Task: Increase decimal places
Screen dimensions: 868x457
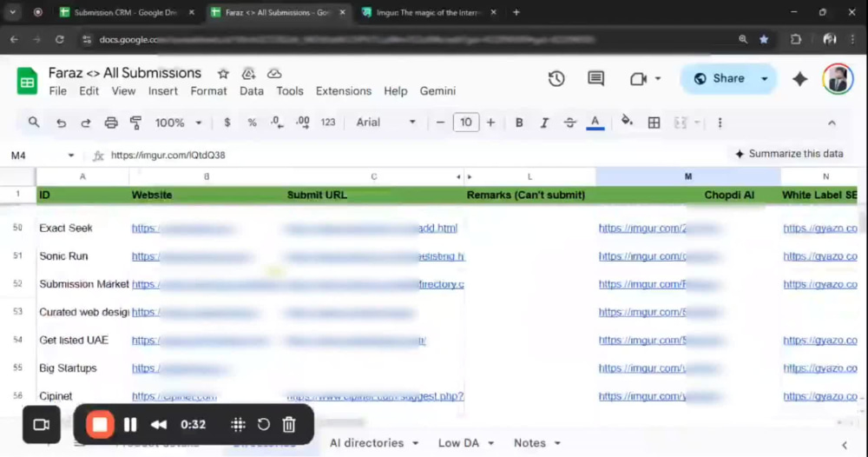Action: click(302, 123)
